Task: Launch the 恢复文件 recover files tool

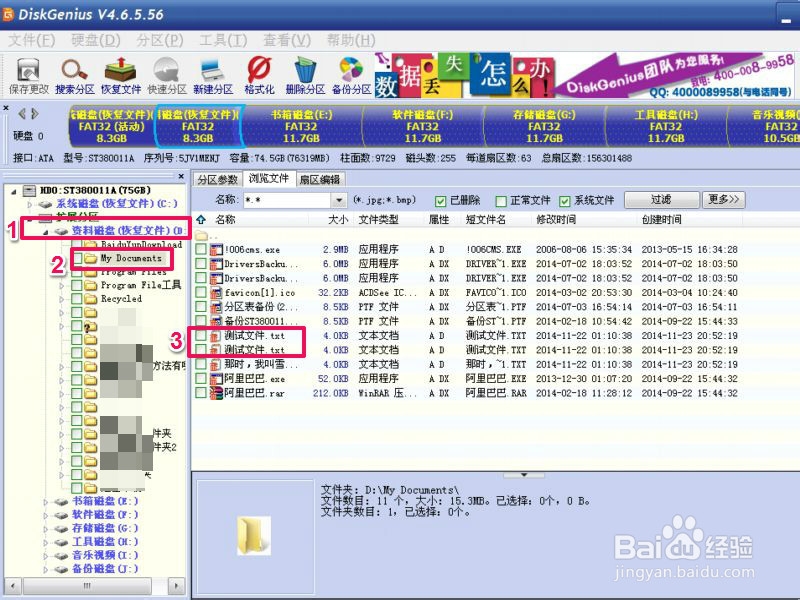Action: (x=120, y=70)
